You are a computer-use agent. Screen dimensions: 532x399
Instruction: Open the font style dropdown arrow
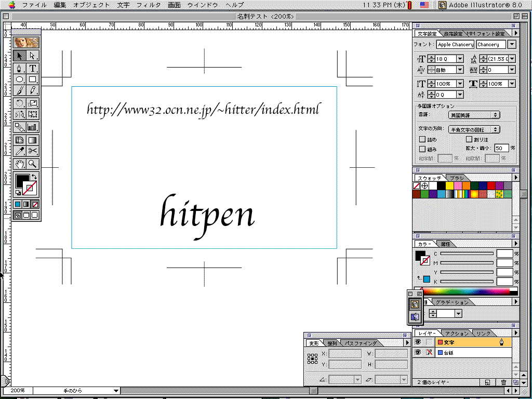tap(511, 45)
